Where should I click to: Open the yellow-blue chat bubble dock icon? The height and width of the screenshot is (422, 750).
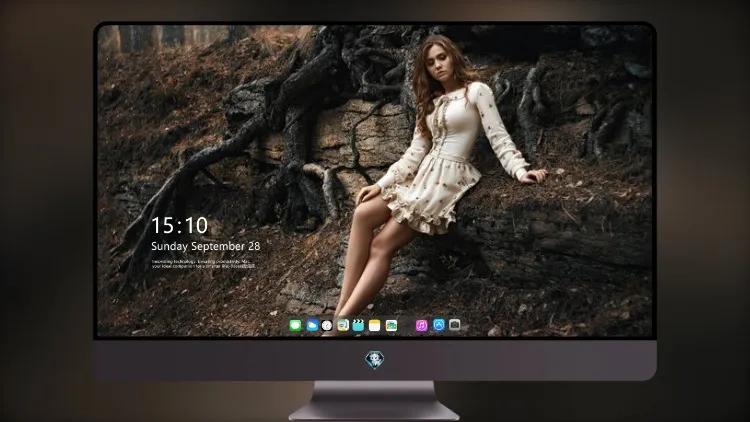[x=342, y=325]
